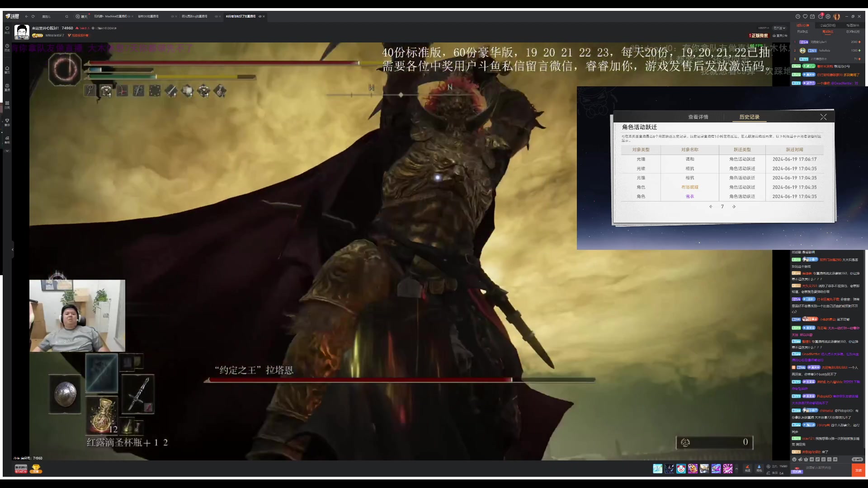
Task: Send the purple airplane gift
Action: tap(716, 469)
